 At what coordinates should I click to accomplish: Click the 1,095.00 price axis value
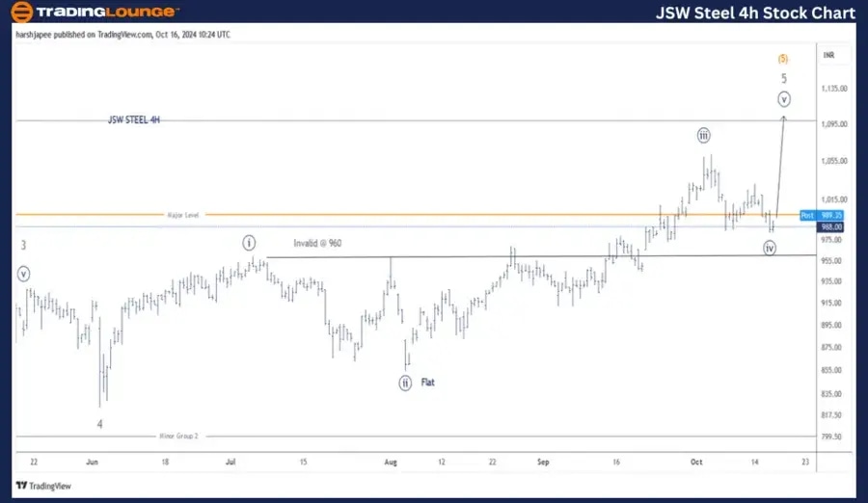pyautogui.click(x=834, y=124)
